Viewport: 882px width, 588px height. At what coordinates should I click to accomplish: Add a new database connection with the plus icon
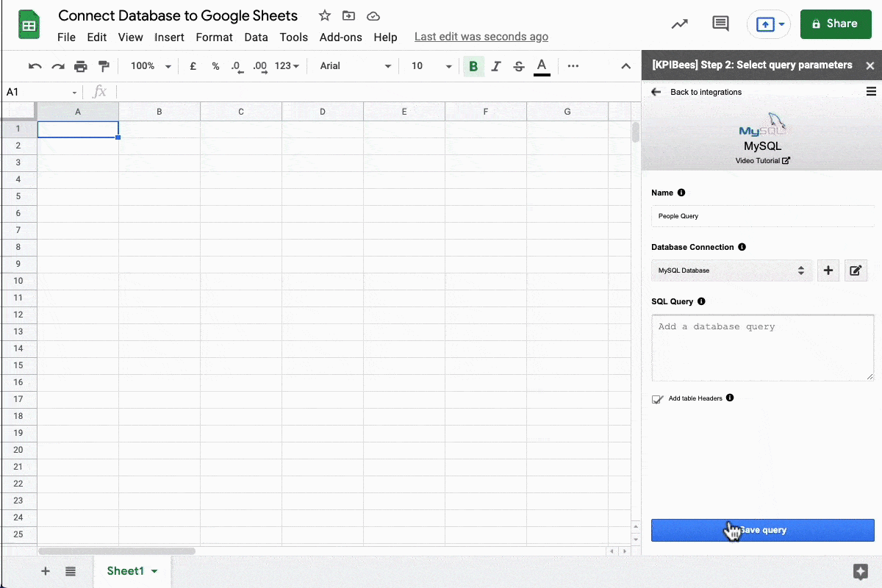tap(828, 270)
